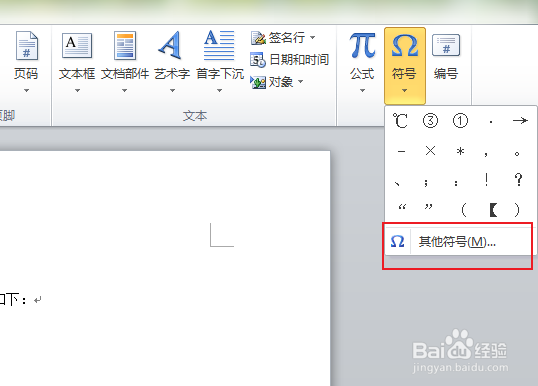Click the Page Number (页码) icon
This screenshot has height=386, width=538.
click(x=26, y=46)
